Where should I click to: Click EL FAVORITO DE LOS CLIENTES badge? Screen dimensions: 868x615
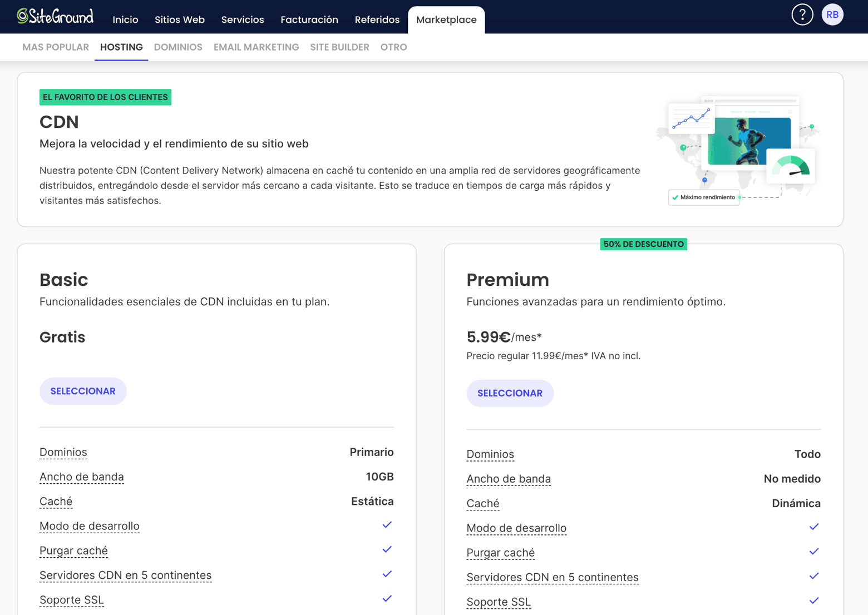pyautogui.click(x=105, y=97)
